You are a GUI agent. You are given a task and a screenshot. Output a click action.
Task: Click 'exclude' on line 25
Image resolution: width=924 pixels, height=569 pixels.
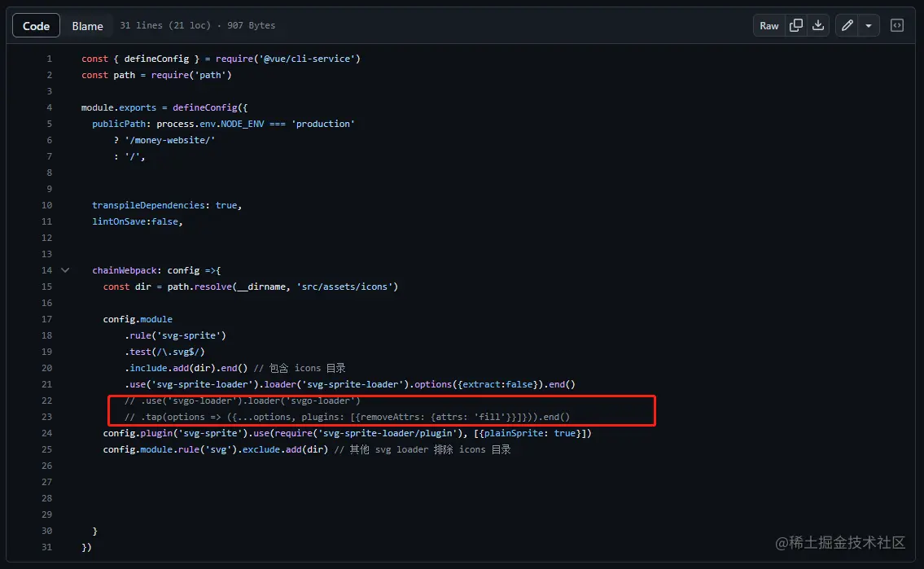(261, 449)
